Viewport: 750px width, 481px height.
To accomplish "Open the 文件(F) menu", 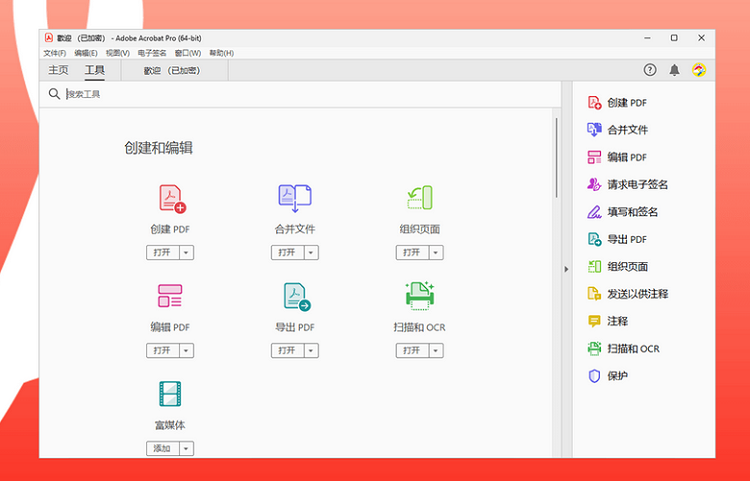I will pyautogui.click(x=55, y=53).
